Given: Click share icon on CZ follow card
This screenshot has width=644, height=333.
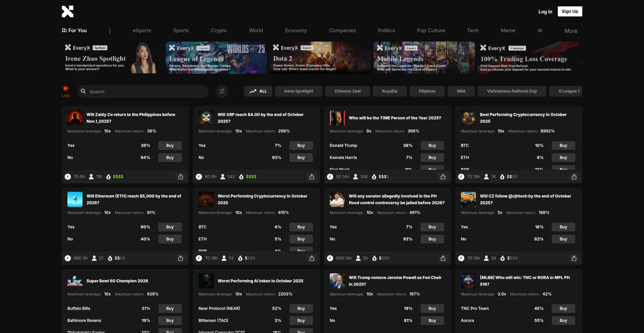Looking at the screenshot, I should tap(574, 258).
